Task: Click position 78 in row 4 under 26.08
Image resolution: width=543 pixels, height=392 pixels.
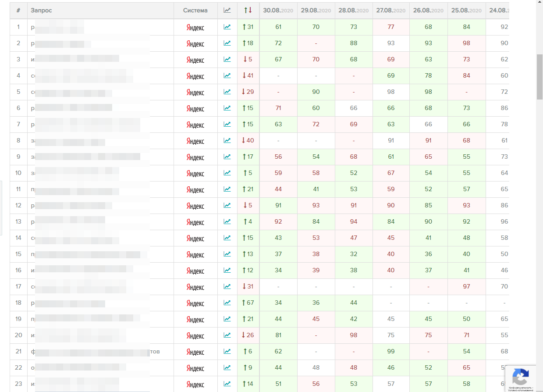Action: pos(429,75)
